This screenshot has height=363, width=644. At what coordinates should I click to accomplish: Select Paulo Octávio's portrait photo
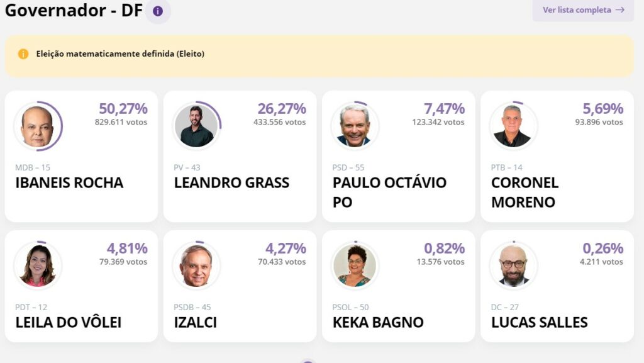[355, 126]
